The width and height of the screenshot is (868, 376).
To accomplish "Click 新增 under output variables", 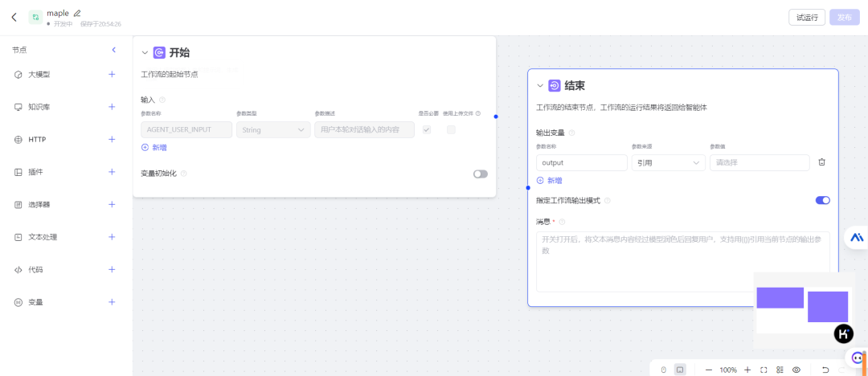I will coord(550,181).
